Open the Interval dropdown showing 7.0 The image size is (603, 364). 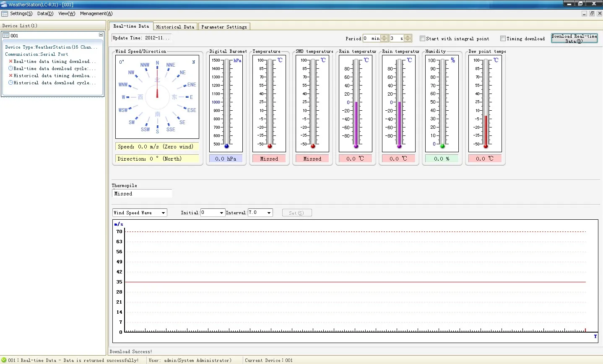click(x=269, y=213)
